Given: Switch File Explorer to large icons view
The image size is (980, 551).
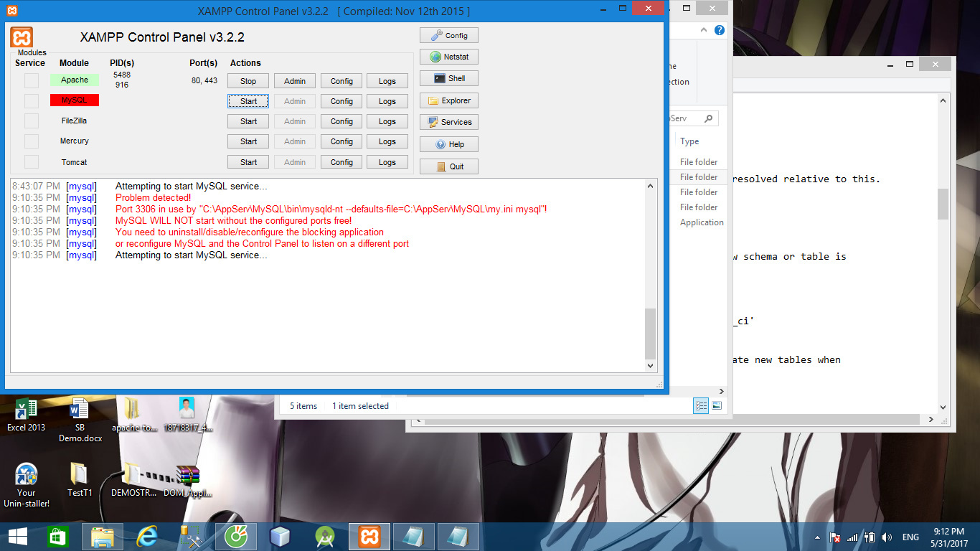Looking at the screenshot, I should (x=717, y=406).
